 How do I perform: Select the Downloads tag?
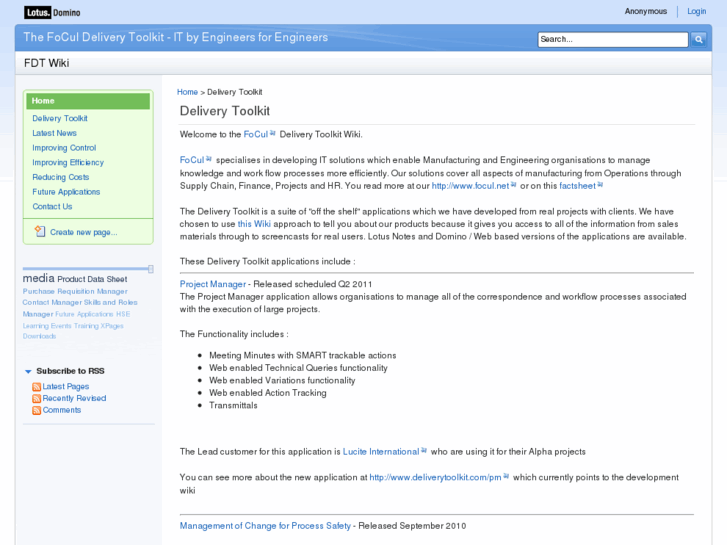[x=39, y=336]
